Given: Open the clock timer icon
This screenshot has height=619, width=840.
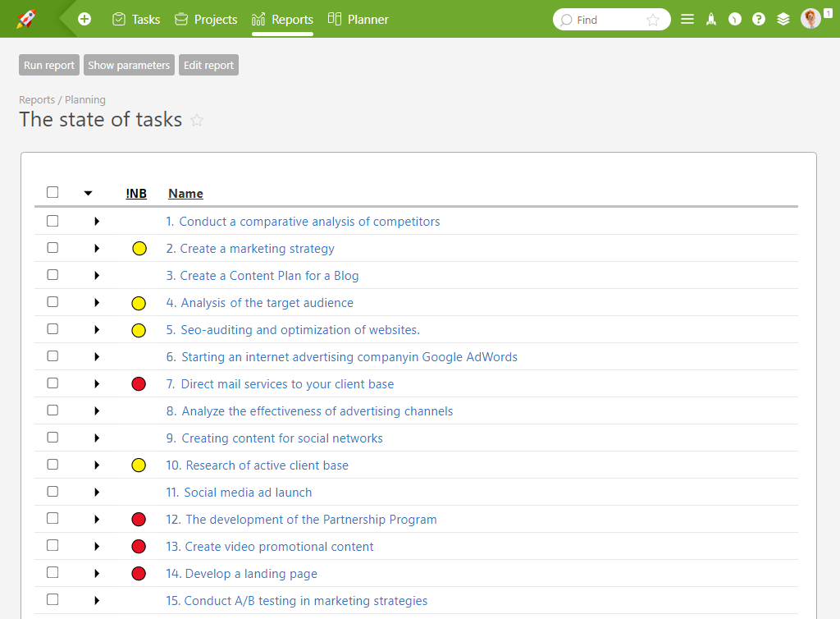Looking at the screenshot, I should [734, 20].
